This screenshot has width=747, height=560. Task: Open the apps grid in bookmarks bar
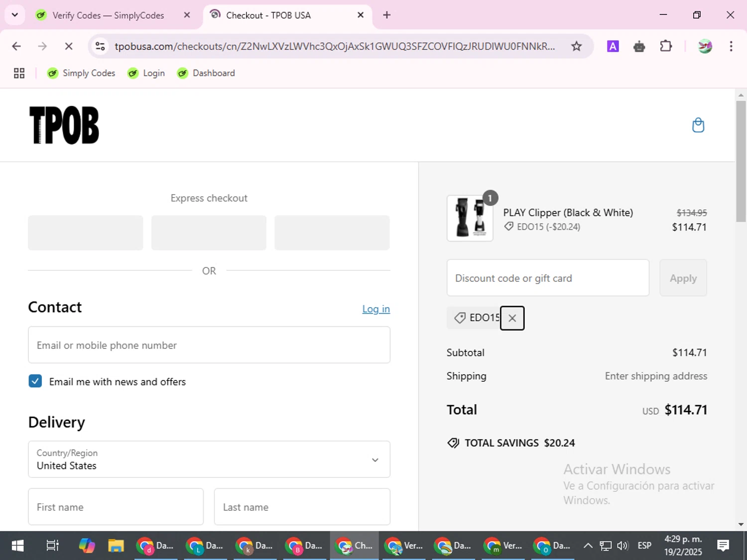tap(19, 73)
